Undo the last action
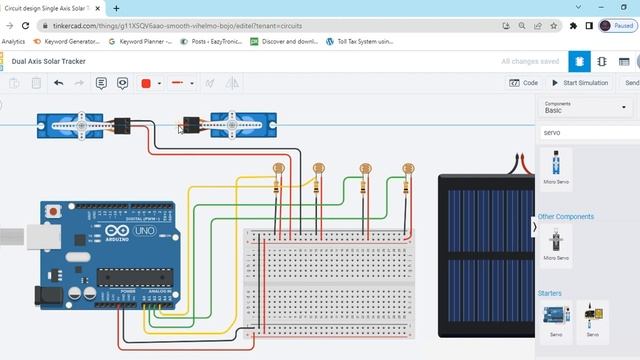The width and height of the screenshot is (640, 360). coord(58,83)
